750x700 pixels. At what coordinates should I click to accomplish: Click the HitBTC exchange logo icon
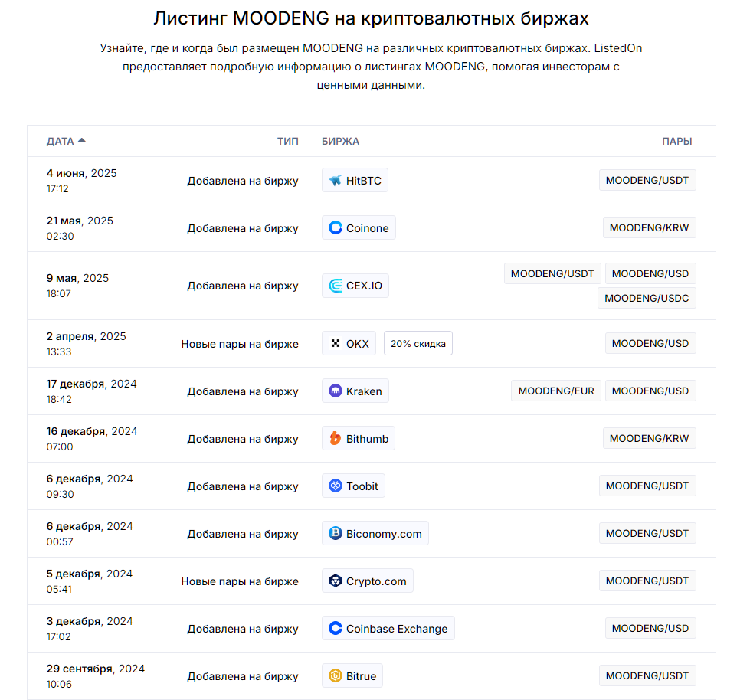click(x=336, y=181)
